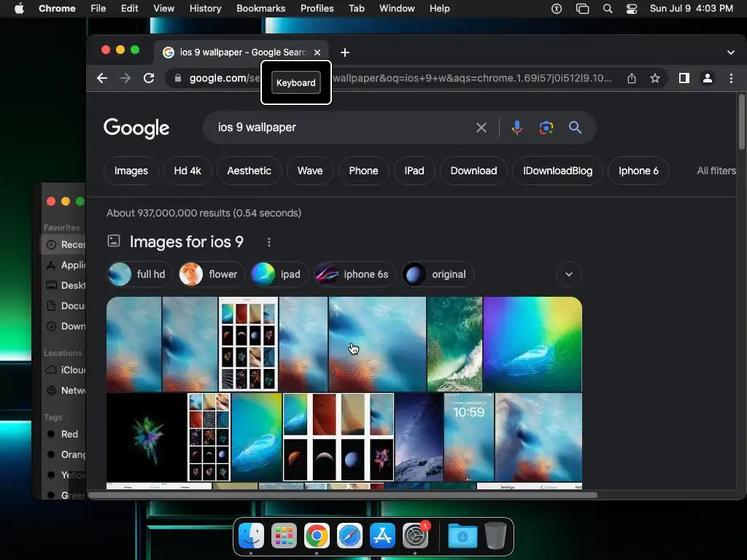
Task: Click the Chrome address bar URL
Action: [x=400, y=78]
